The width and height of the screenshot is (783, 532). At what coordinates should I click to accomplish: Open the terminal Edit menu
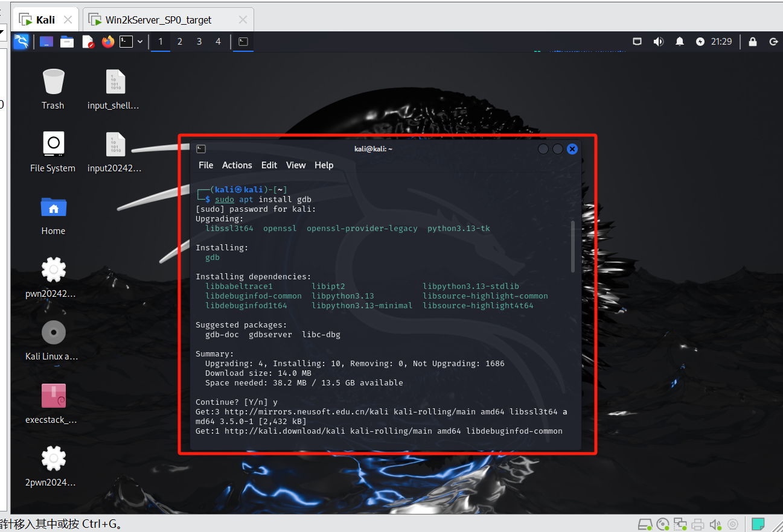click(x=269, y=165)
